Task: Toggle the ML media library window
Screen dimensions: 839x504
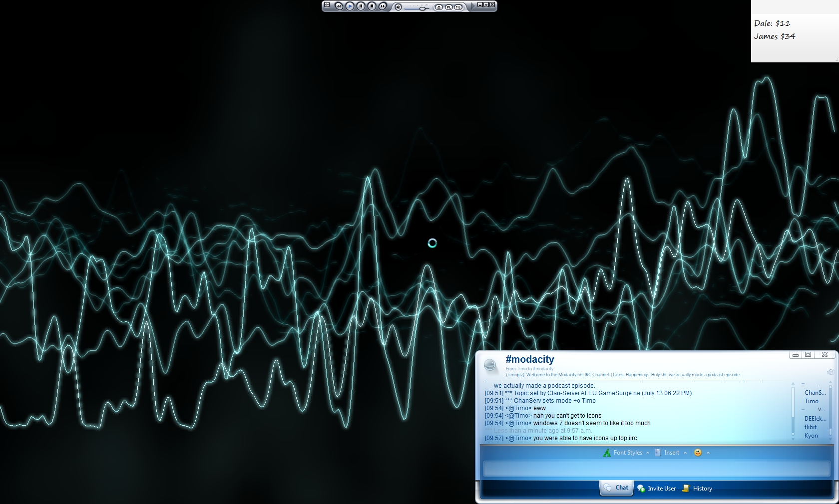Action: [458, 7]
